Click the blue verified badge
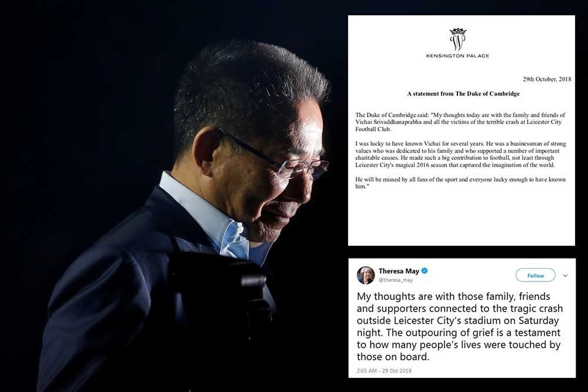This screenshot has width=588, height=392. (425, 270)
